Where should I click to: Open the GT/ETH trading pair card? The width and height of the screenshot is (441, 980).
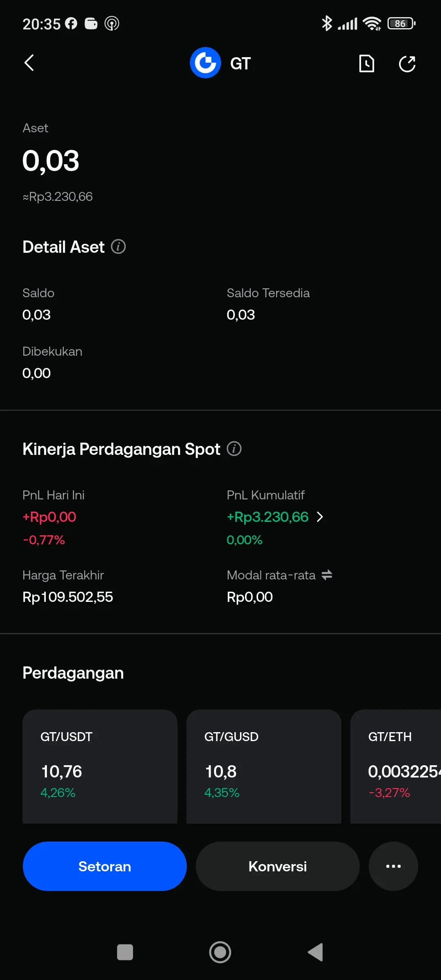click(x=396, y=766)
